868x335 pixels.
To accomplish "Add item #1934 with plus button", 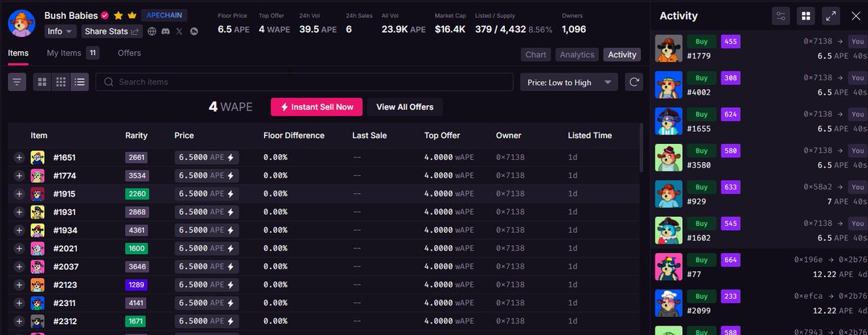I will click(x=19, y=230).
